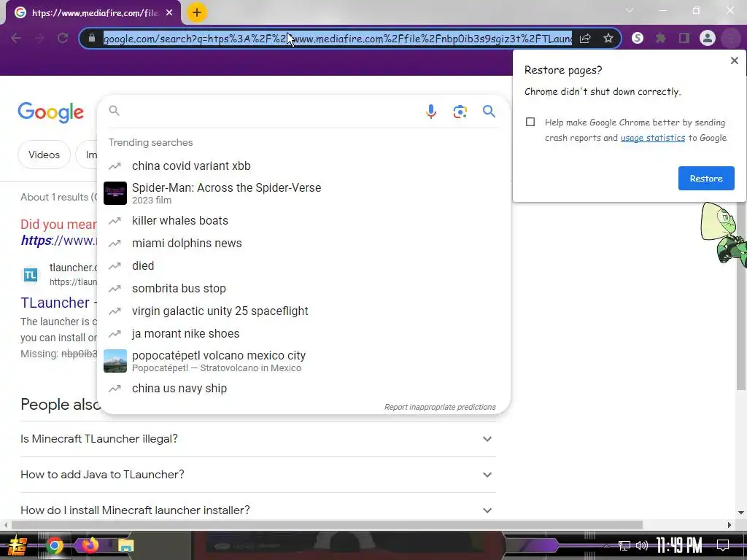The image size is (747, 560).
Task: Click Report inappropriate predictions link
Action: (440, 407)
